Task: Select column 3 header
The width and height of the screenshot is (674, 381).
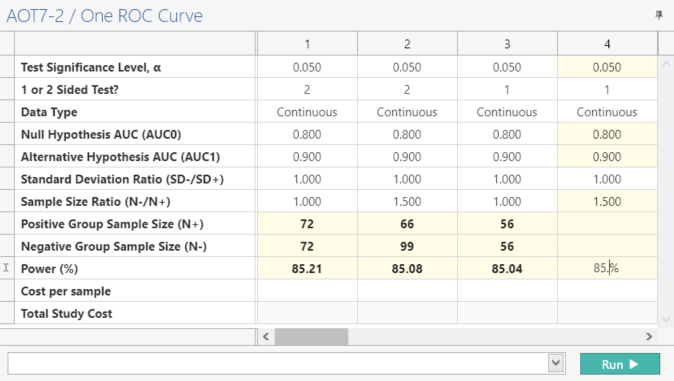Action: (x=507, y=44)
